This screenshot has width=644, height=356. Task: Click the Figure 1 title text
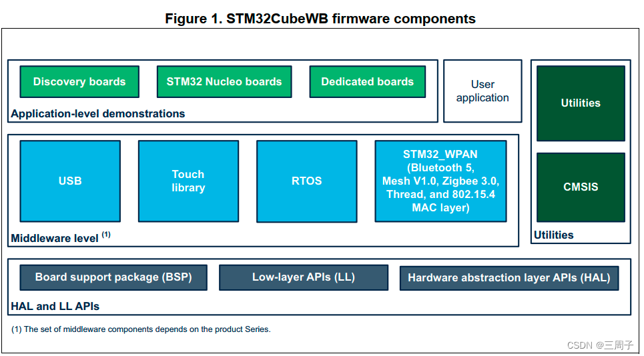tap(320, 19)
